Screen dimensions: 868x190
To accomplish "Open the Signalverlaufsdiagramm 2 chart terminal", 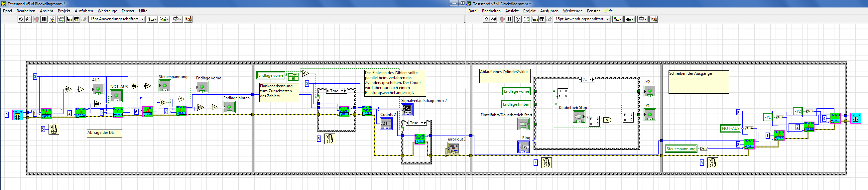I will tap(407, 110).
